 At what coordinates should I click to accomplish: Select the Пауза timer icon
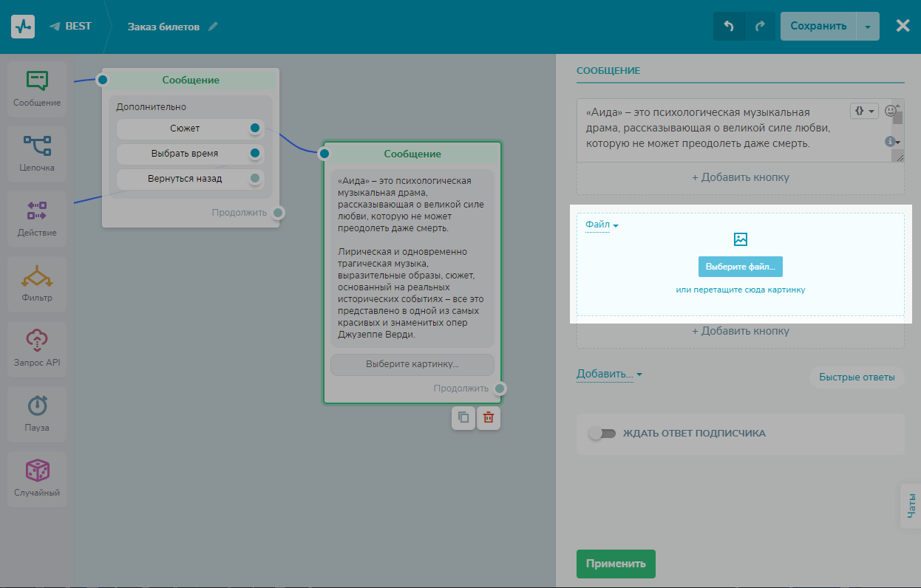37,406
